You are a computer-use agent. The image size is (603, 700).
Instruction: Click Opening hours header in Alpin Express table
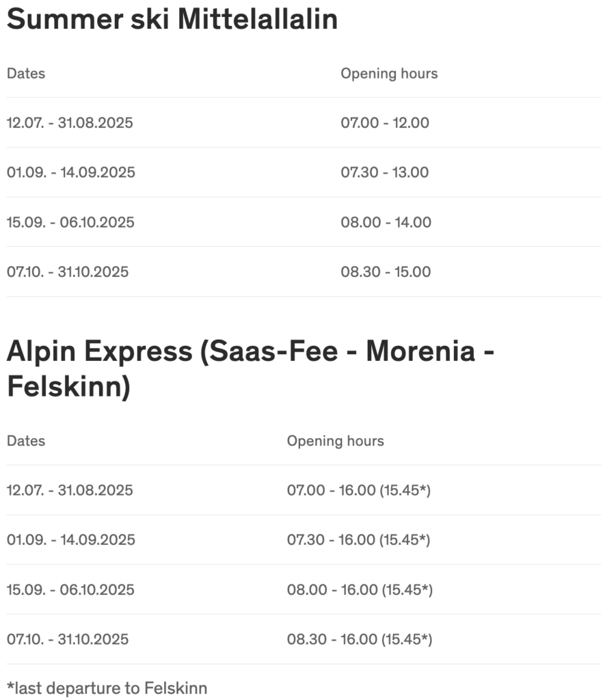point(335,441)
